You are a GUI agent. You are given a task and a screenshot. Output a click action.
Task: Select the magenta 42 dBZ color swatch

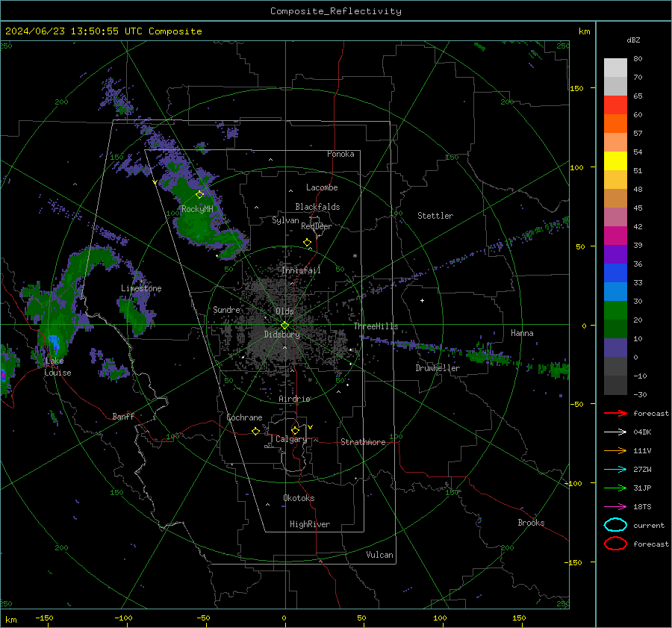coord(615,236)
